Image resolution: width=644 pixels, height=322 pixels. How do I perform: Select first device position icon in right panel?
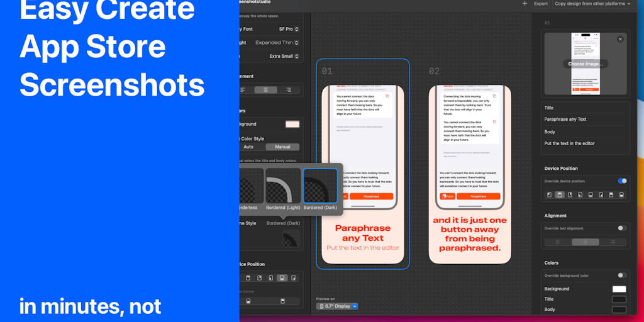549,195
